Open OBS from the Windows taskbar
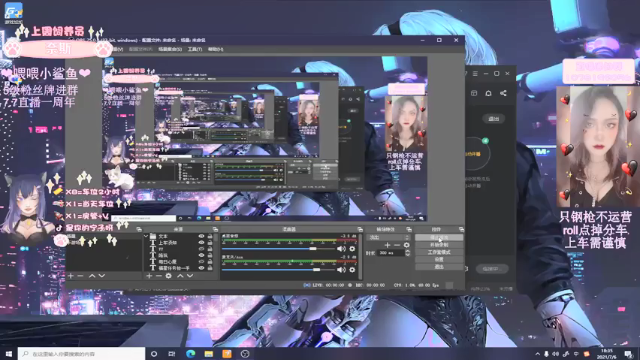This screenshot has width=640, height=360. click(x=245, y=354)
